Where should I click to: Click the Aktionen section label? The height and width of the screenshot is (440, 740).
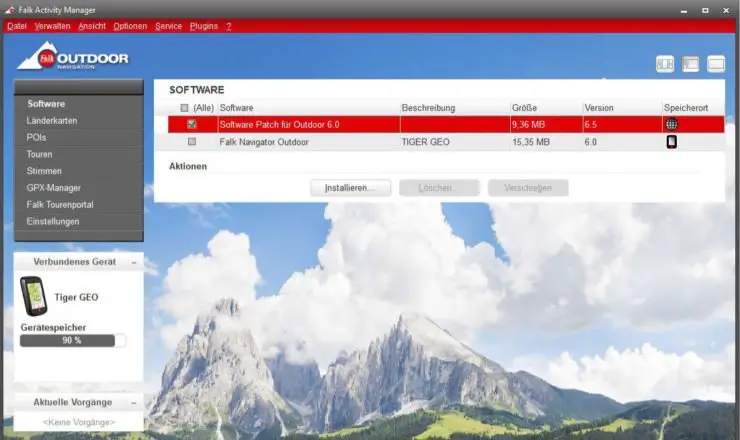[x=188, y=166]
